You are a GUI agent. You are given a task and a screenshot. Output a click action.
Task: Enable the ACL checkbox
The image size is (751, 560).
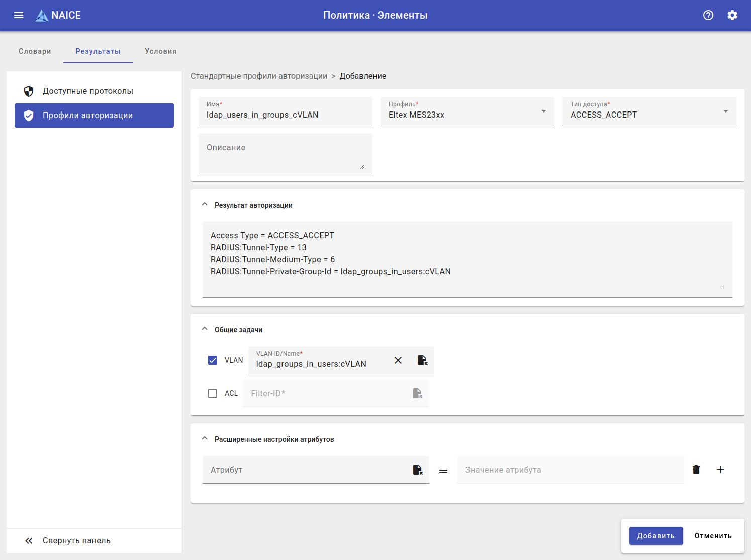point(213,393)
